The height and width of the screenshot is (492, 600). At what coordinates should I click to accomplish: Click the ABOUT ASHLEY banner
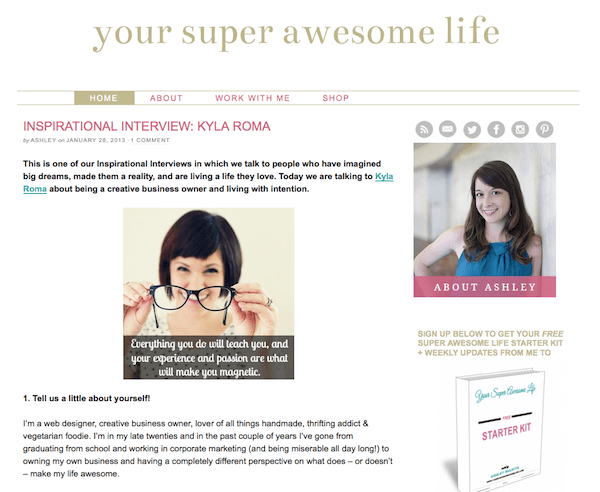pos(484,287)
